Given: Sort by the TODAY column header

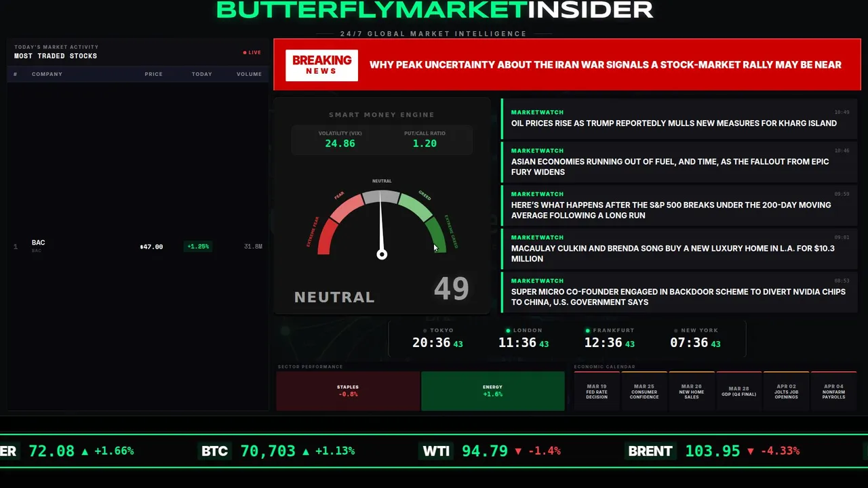Looking at the screenshot, I should [201, 74].
